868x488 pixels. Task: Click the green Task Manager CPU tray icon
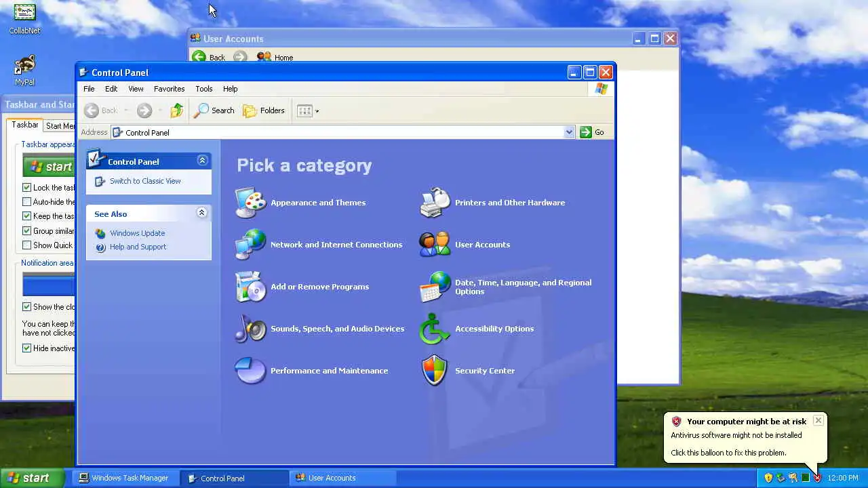click(x=805, y=478)
